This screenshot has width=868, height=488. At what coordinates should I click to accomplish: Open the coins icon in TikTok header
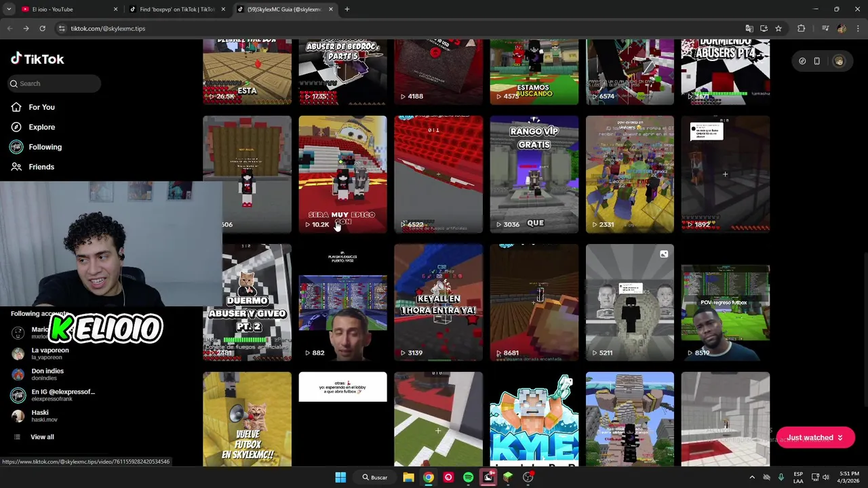pyautogui.click(x=802, y=61)
